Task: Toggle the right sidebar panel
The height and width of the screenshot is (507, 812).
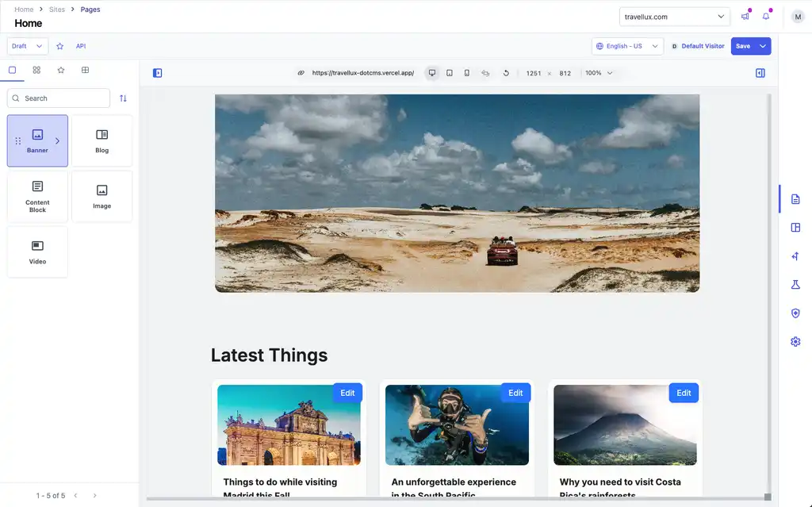Action: pos(760,73)
